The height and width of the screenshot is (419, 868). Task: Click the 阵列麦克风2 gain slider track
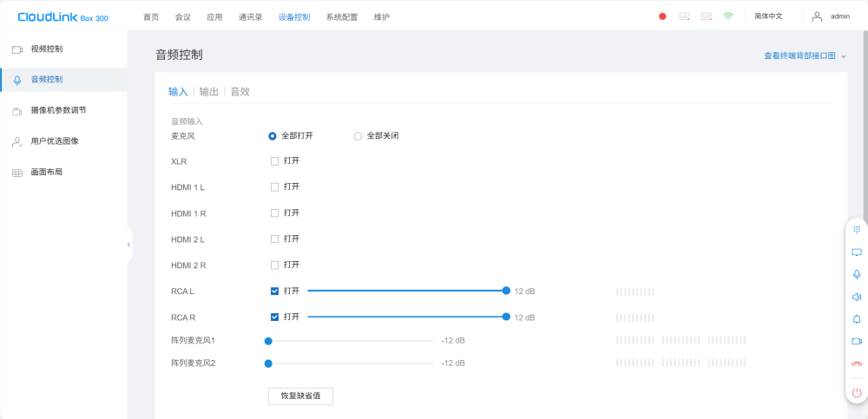351,363
